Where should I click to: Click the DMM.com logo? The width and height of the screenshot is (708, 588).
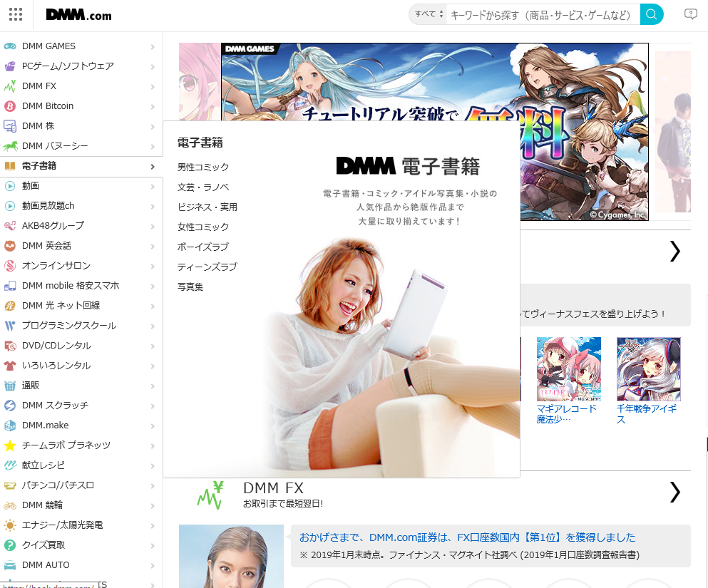(78, 15)
